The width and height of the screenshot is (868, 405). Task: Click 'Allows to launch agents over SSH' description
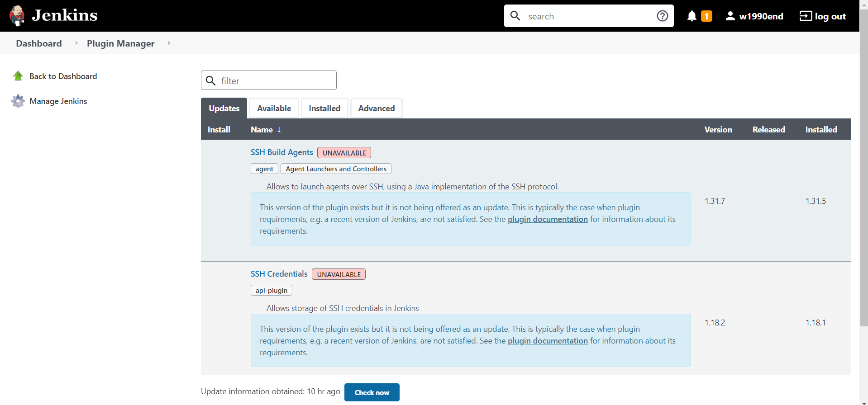click(413, 187)
